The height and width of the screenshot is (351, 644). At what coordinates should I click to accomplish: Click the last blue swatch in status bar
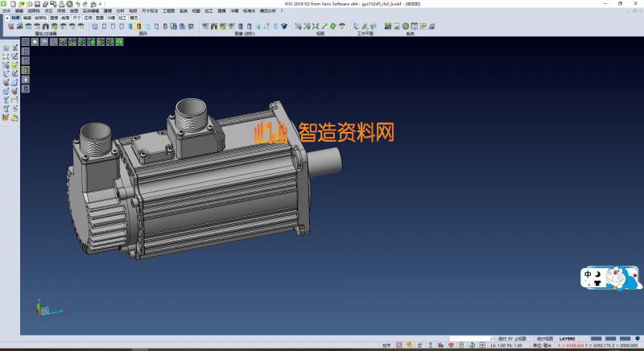625,339
